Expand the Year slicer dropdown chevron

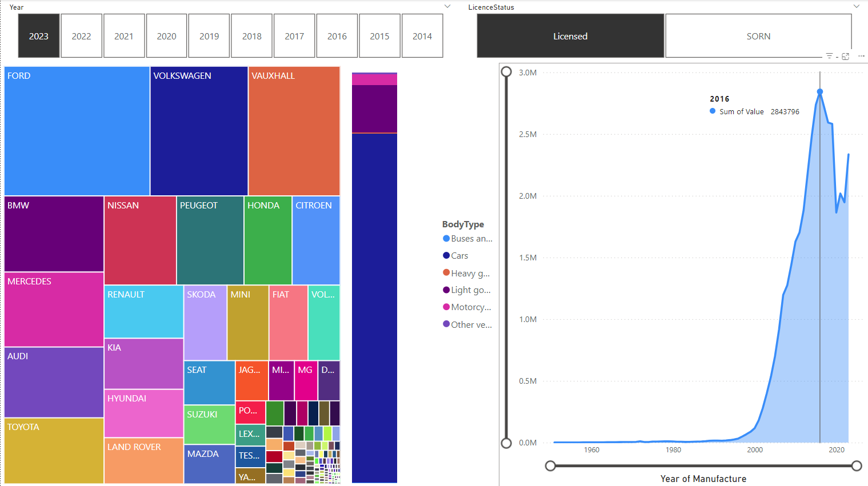[447, 6]
